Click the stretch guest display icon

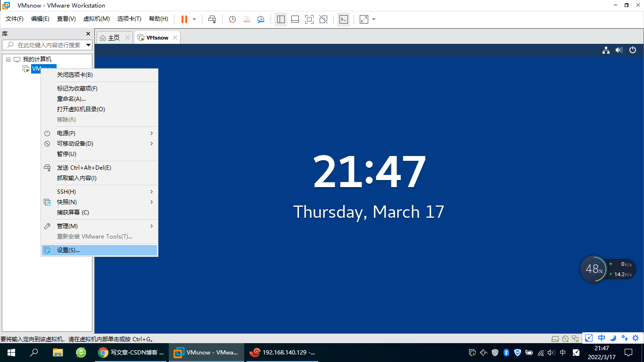(364, 19)
